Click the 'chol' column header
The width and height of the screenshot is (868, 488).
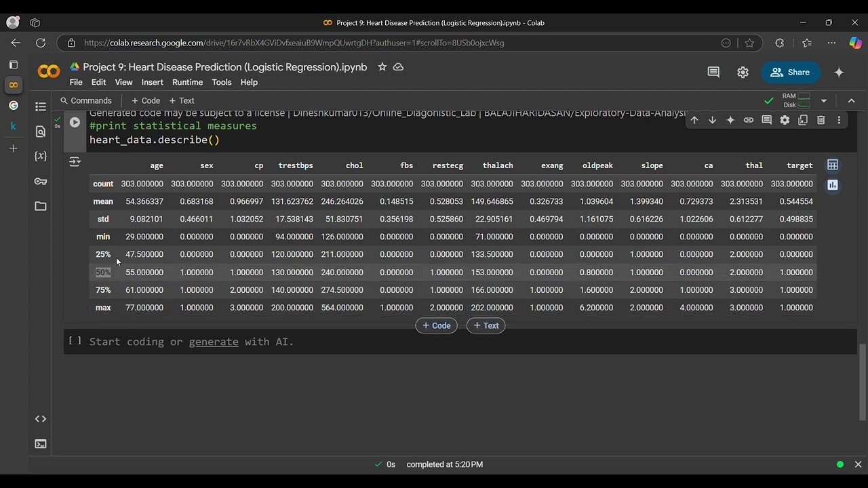point(354,165)
